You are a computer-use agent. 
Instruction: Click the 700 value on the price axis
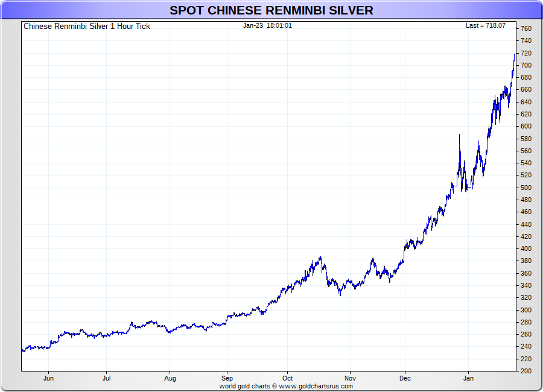526,65
